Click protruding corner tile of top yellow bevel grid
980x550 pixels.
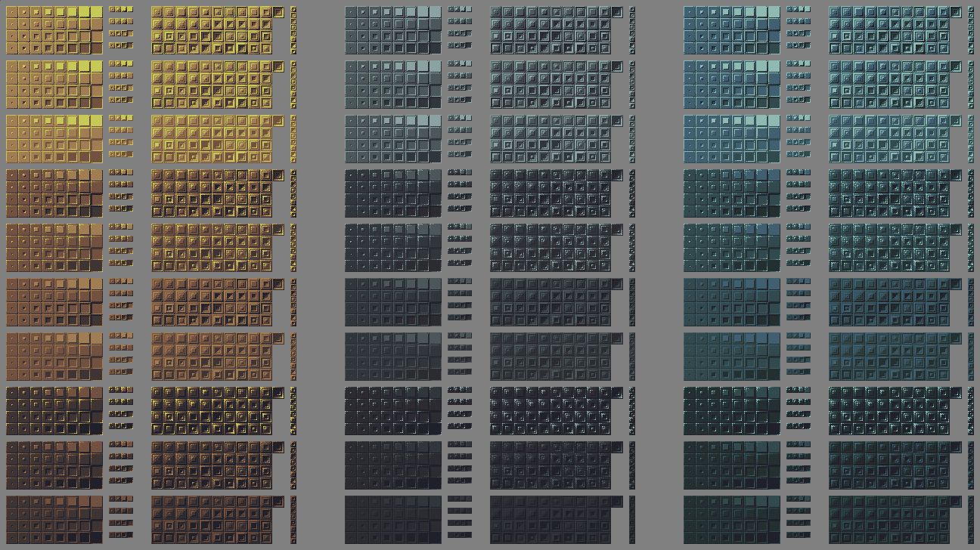click(x=278, y=12)
